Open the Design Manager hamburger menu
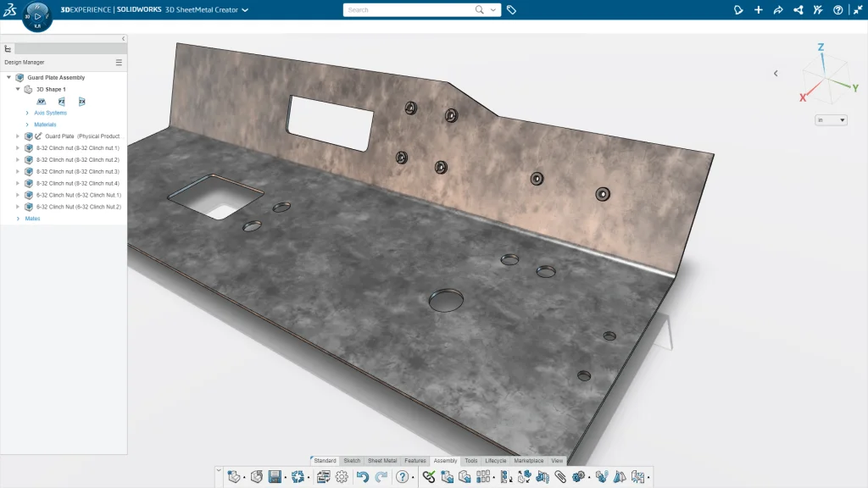Image resolution: width=868 pixels, height=488 pixels. pyautogui.click(x=119, y=63)
